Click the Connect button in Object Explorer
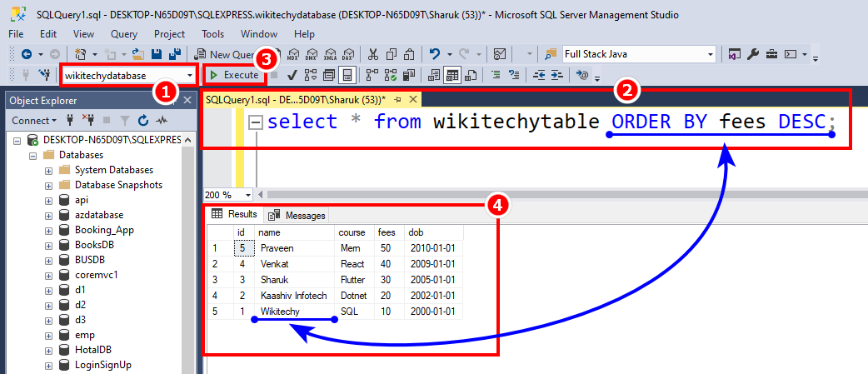This screenshot has width=868, height=374. tap(33, 121)
